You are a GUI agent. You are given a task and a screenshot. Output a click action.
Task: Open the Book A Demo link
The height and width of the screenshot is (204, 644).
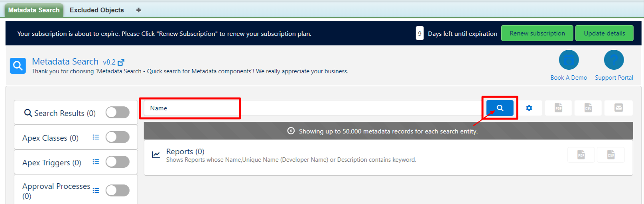pos(569,78)
